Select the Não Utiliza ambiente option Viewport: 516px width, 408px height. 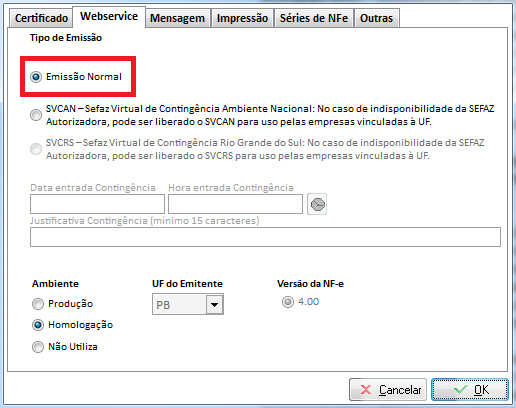(38, 347)
